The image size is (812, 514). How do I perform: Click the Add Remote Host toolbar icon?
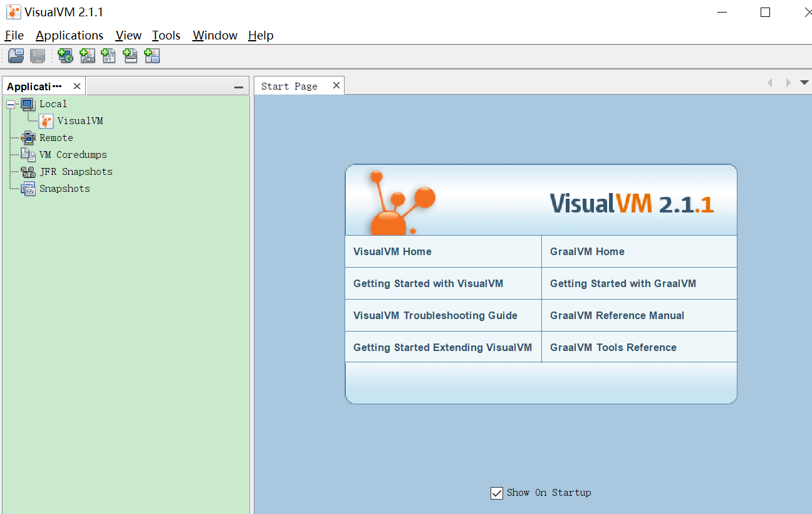click(65, 56)
